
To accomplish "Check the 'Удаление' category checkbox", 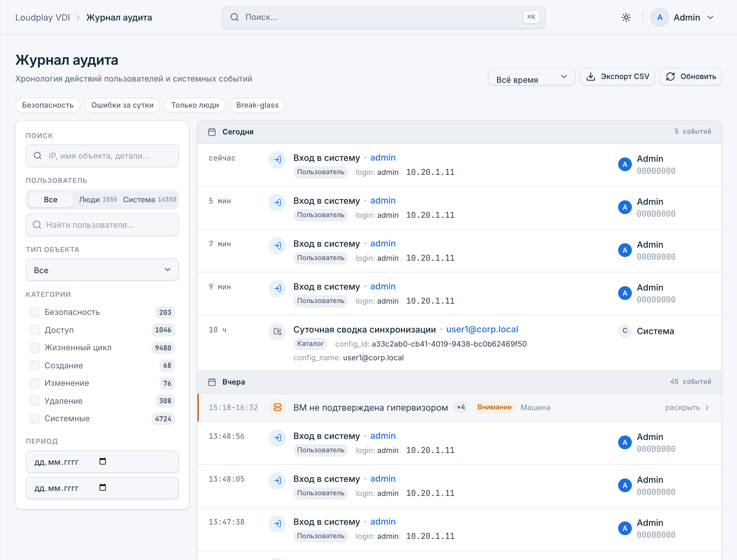I will [x=34, y=401].
